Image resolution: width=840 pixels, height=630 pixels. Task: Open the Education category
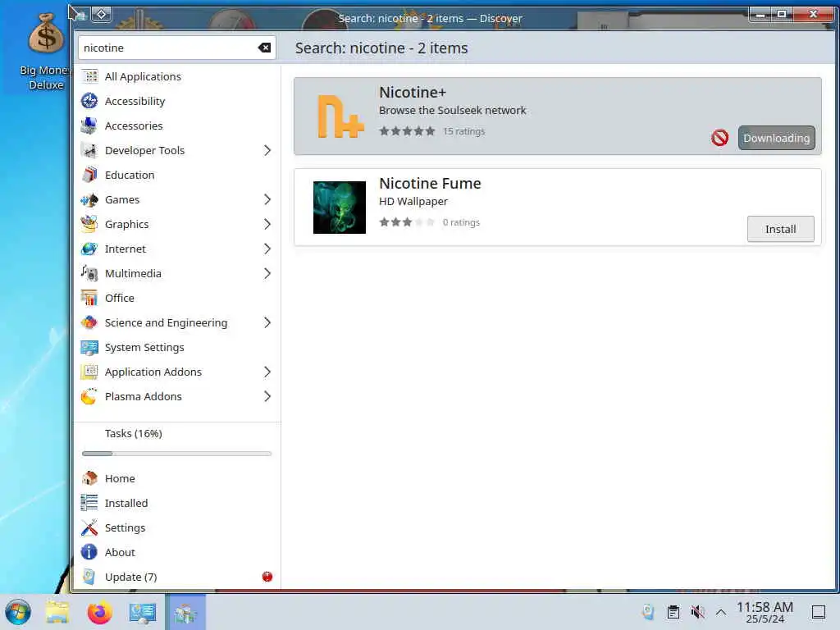click(177, 176)
